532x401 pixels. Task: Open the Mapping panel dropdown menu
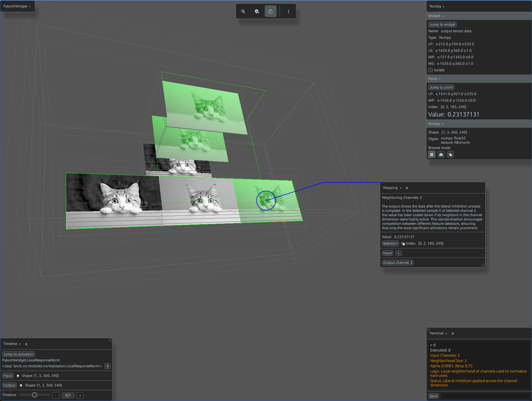392,188
